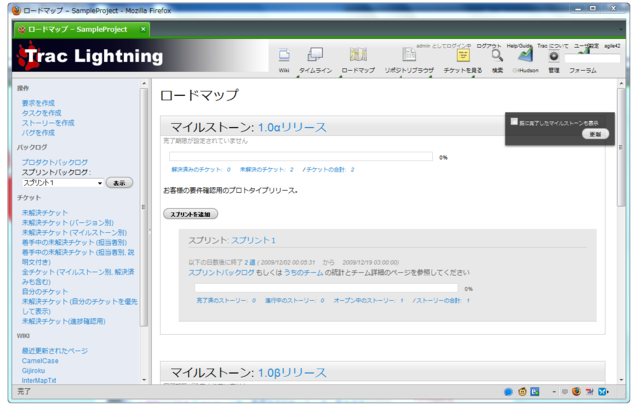Viewport: 640px width, 413px height.
Task: Click the sidebar scroll down arrow
Action: [x=144, y=380]
